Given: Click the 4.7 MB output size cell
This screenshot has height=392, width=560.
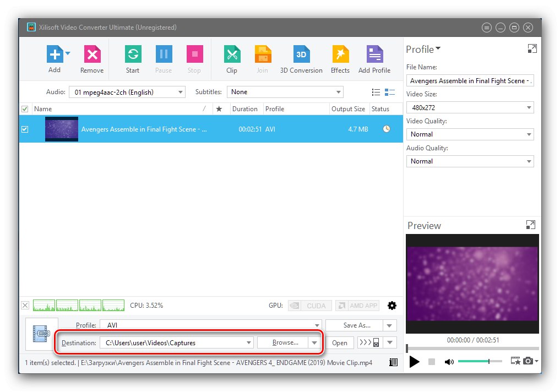Looking at the screenshot, I should (x=358, y=129).
